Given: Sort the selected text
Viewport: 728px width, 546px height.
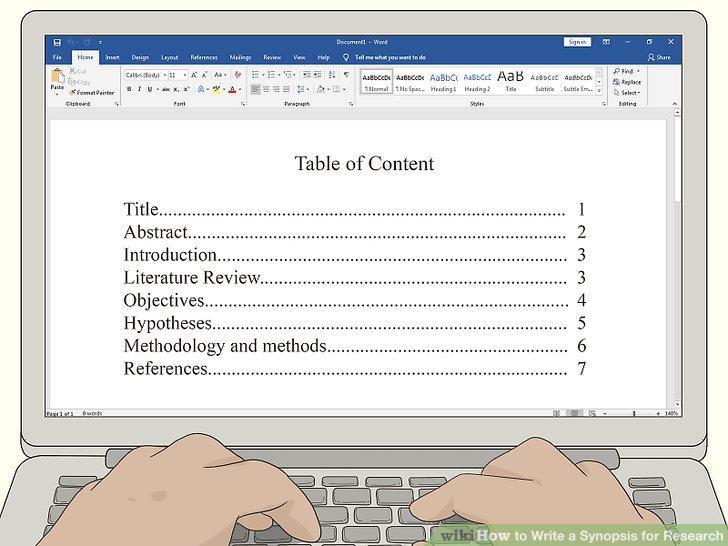Looking at the screenshot, I should tap(332, 75).
